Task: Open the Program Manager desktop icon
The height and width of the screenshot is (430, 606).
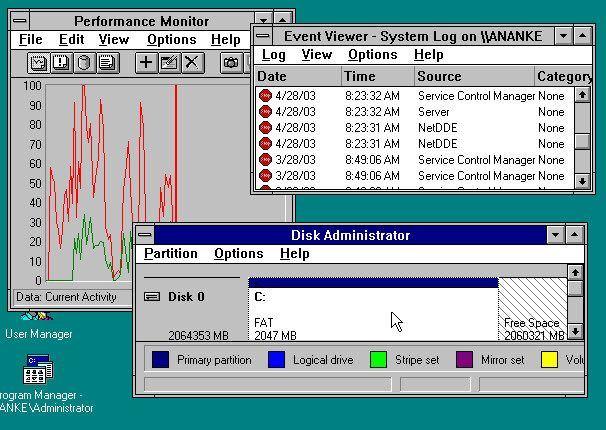Action: click(x=38, y=370)
